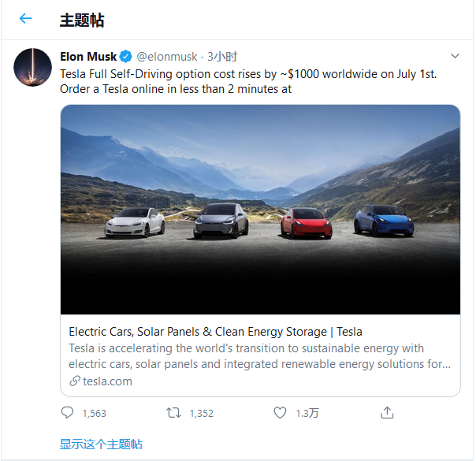The height and width of the screenshot is (461, 476).
Task: Click 显示这个主题帖 link
Action: (101, 444)
